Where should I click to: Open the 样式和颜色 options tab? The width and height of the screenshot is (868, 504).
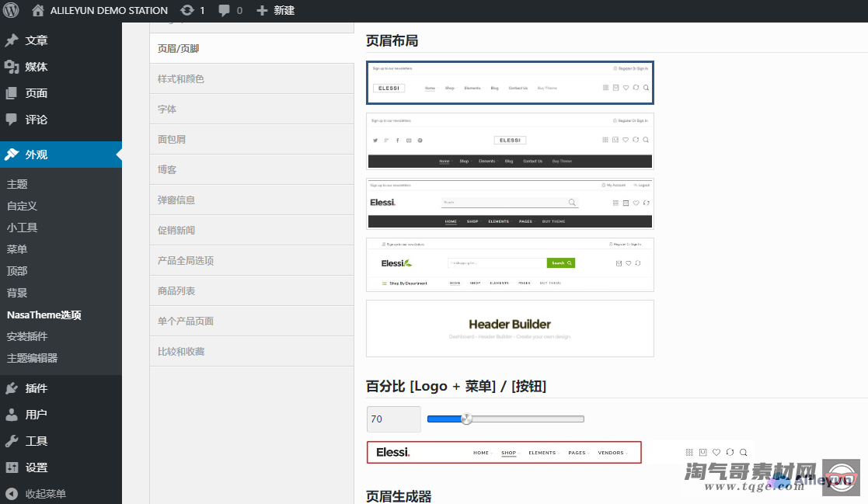(x=181, y=79)
